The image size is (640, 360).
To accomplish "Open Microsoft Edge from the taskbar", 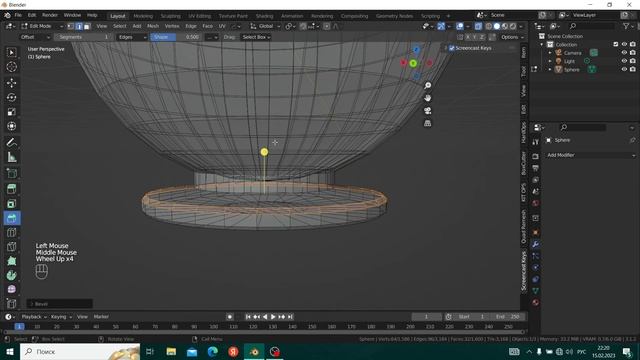I will [212, 351].
